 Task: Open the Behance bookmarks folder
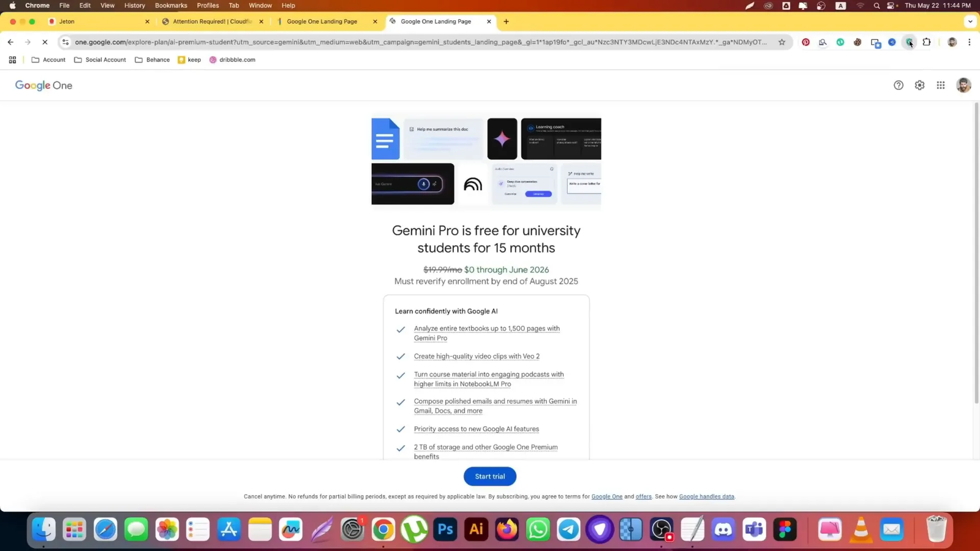point(152,60)
